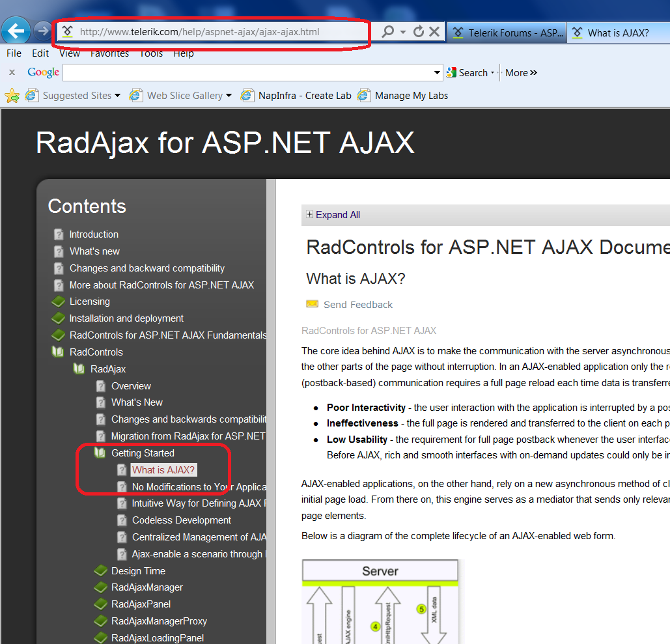Click the Expand All plus icon

coord(309,214)
